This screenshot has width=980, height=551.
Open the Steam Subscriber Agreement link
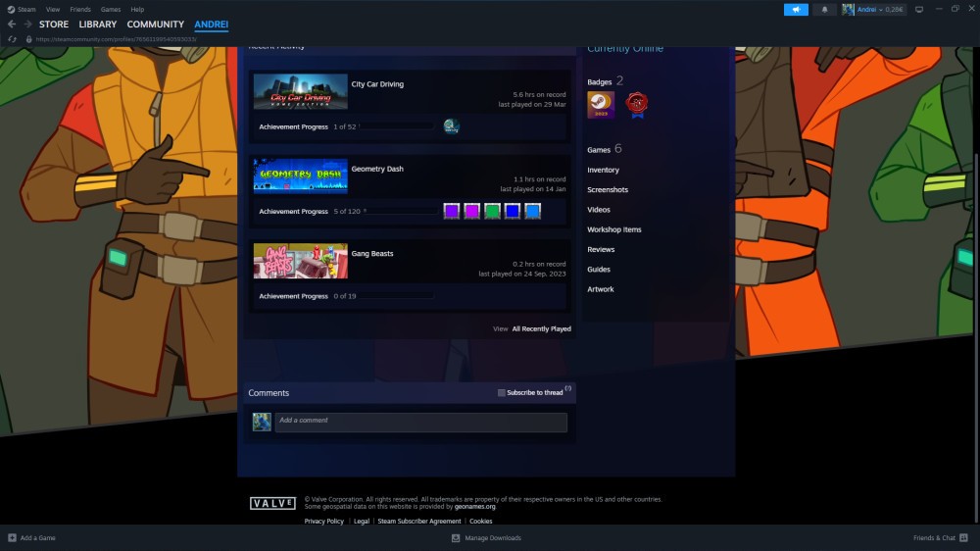419,521
